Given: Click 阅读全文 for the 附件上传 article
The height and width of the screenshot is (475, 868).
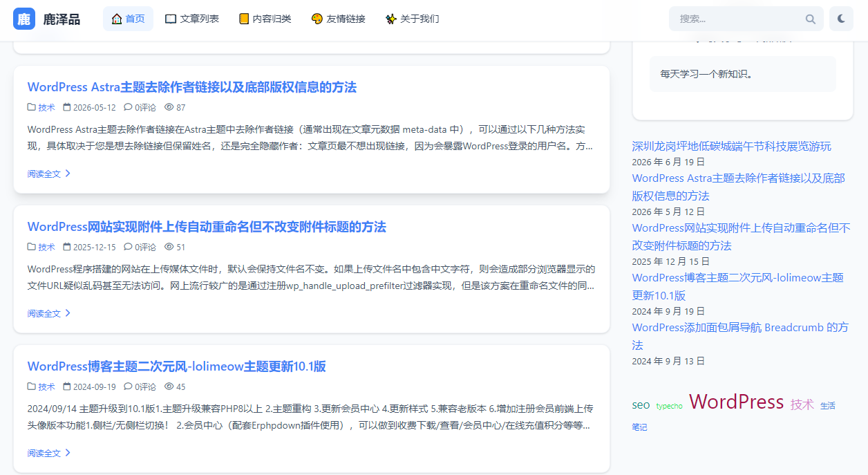Looking at the screenshot, I should 44,313.
